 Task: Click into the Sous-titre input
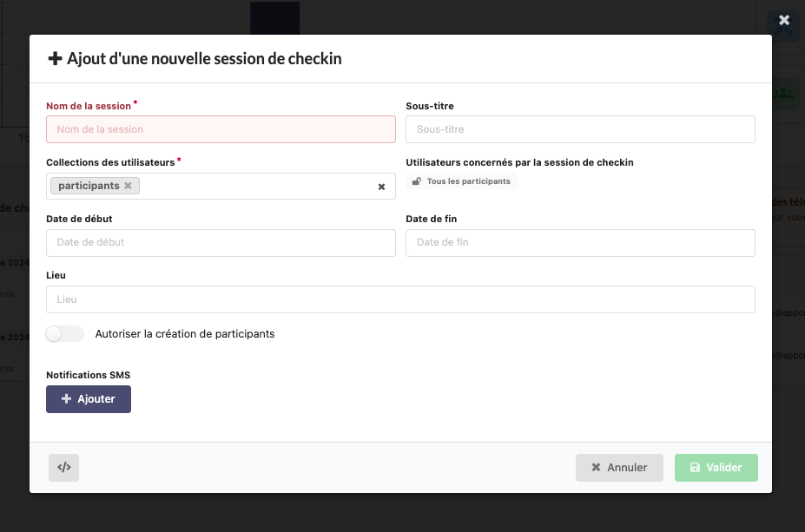580,129
